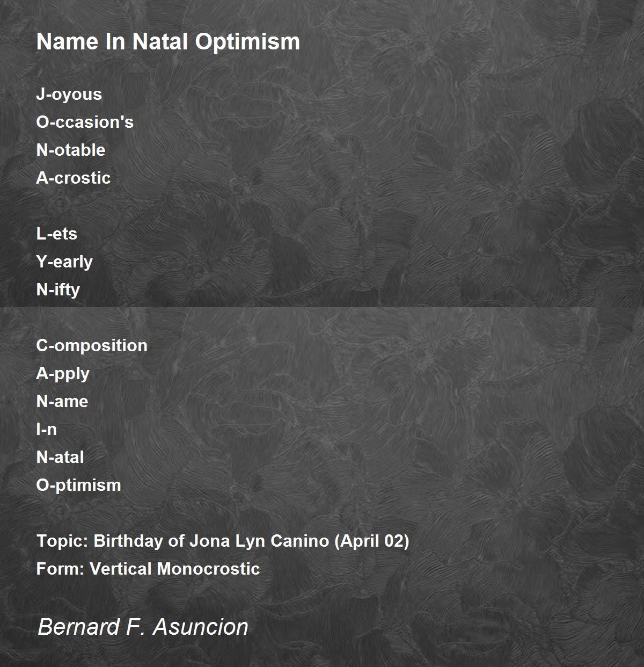Click the line A-crostic

[x=74, y=178]
